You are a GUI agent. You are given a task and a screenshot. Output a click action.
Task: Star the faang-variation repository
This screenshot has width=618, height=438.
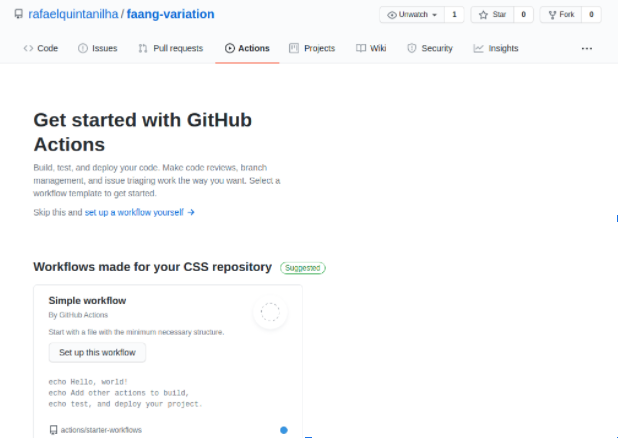(x=492, y=15)
